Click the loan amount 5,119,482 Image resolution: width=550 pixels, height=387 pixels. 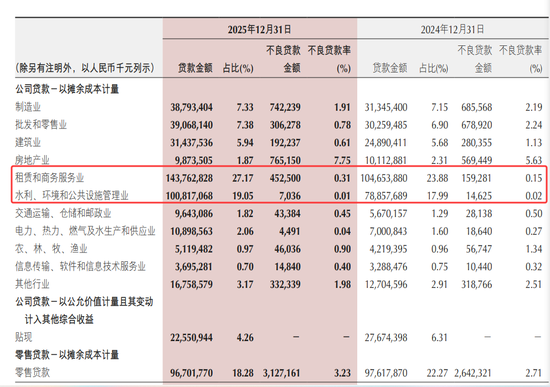[194, 249]
